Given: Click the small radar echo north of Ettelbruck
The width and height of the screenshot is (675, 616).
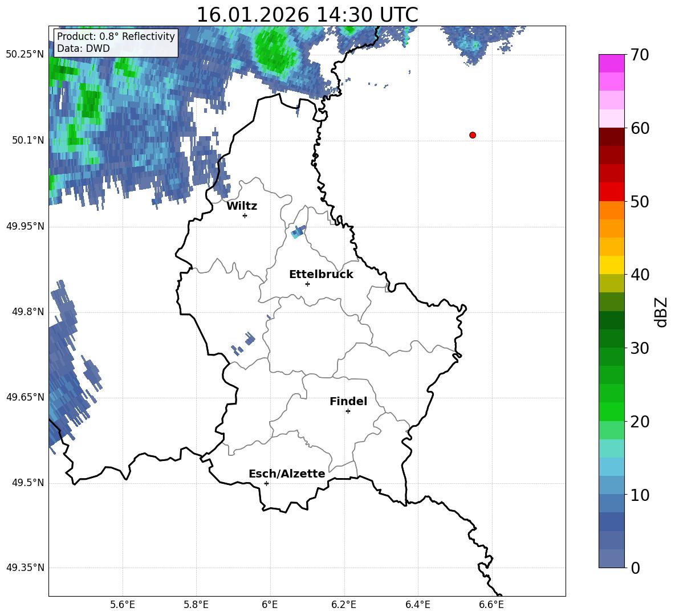Looking at the screenshot, I should pyautogui.click(x=298, y=232).
